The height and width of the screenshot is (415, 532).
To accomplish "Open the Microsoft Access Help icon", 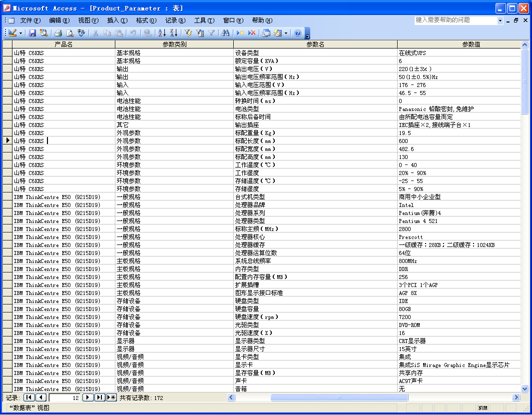I will click(298, 33).
